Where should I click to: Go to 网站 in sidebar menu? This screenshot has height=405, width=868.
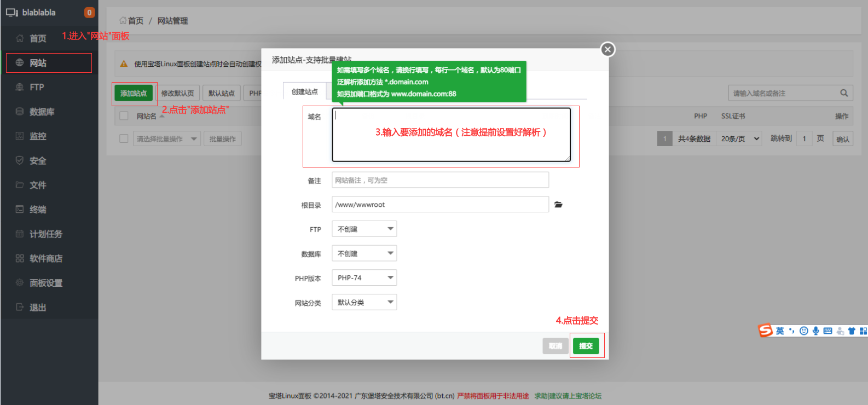tap(38, 63)
